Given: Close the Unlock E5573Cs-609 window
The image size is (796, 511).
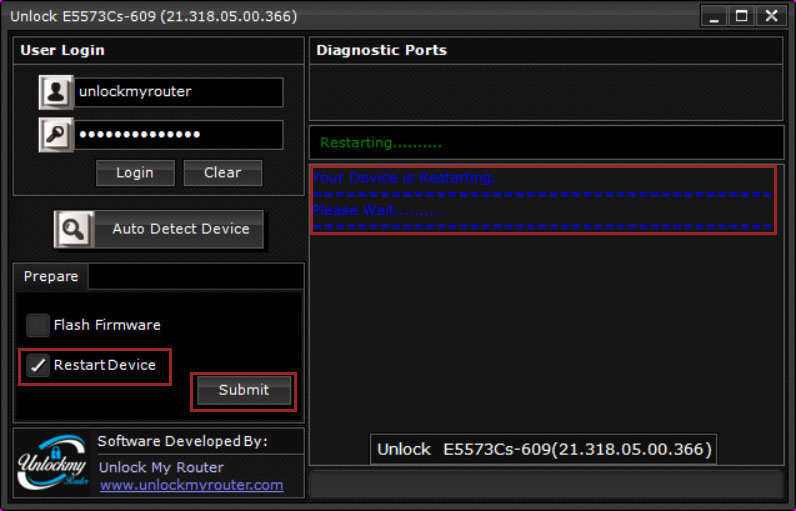Looking at the screenshot, I should [771, 16].
